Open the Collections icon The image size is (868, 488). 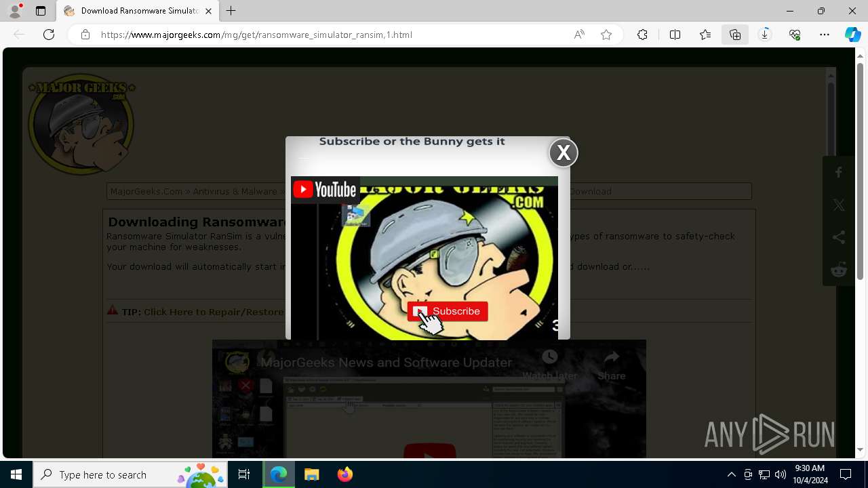[x=735, y=35]
